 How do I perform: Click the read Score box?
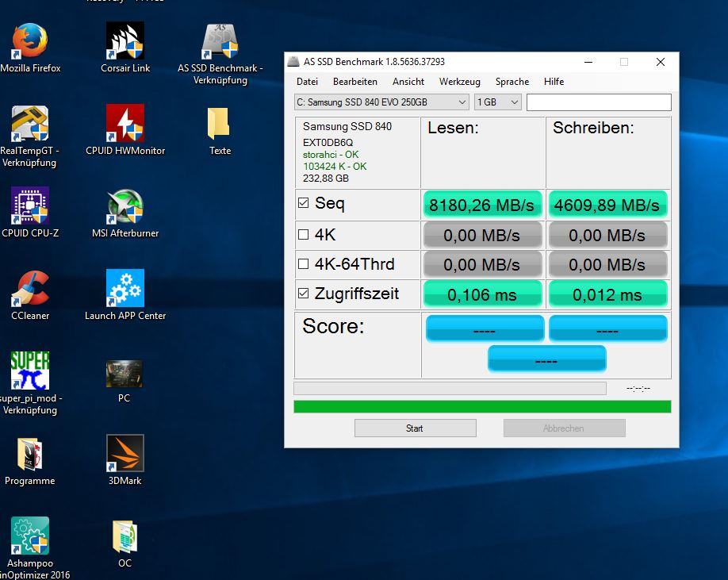(485, 328)
